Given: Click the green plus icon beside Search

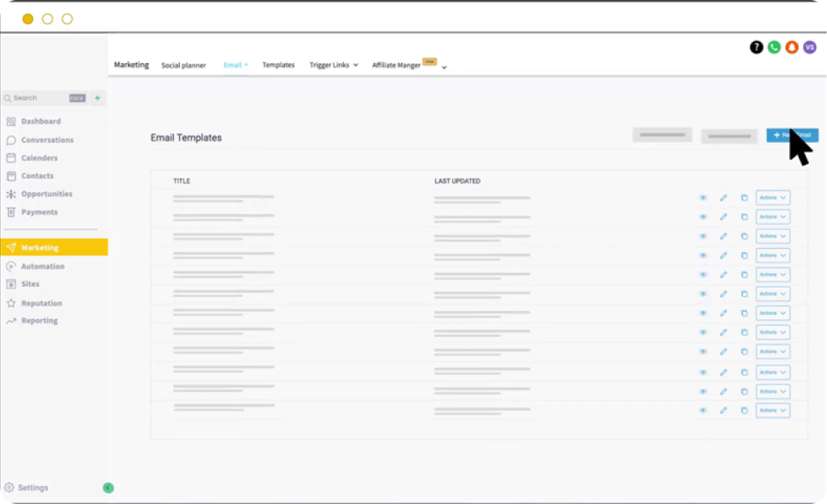Looking at the screenshot, I should 98,98.
